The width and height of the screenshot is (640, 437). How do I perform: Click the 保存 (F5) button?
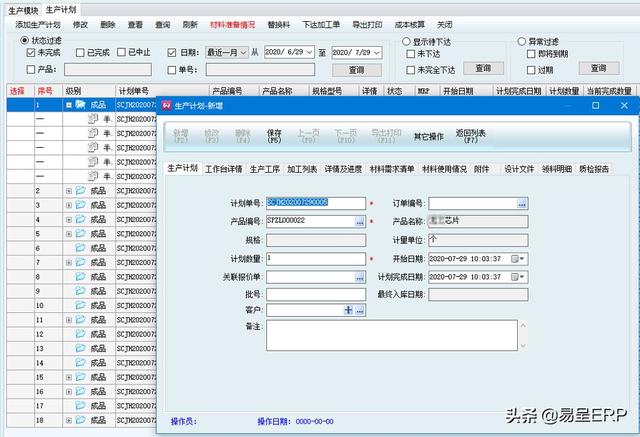coord(275,136)
